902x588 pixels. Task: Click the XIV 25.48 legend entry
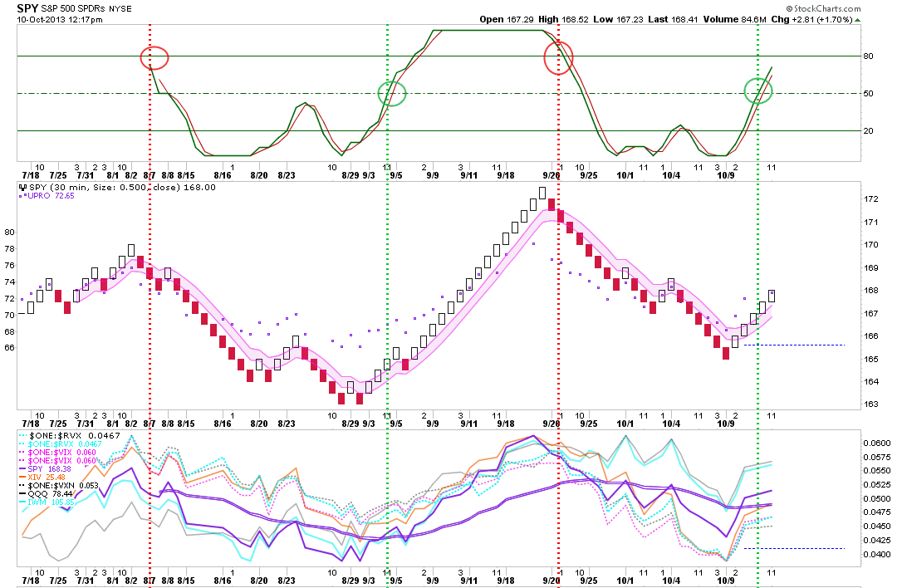(47, 477)
